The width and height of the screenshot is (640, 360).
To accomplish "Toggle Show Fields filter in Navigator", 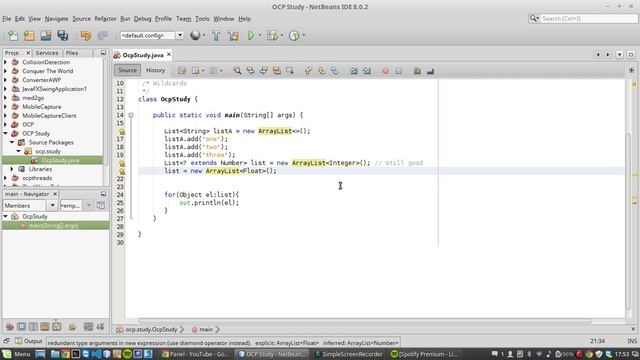I will [x=22, y=327].
